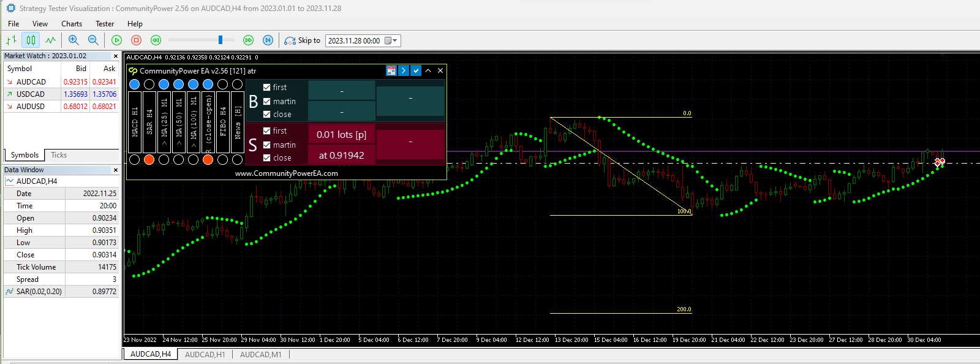Screen dimensions: 980x364
Task: Select the AUDUSD row in Market Watch
Action: pos(61,106)
